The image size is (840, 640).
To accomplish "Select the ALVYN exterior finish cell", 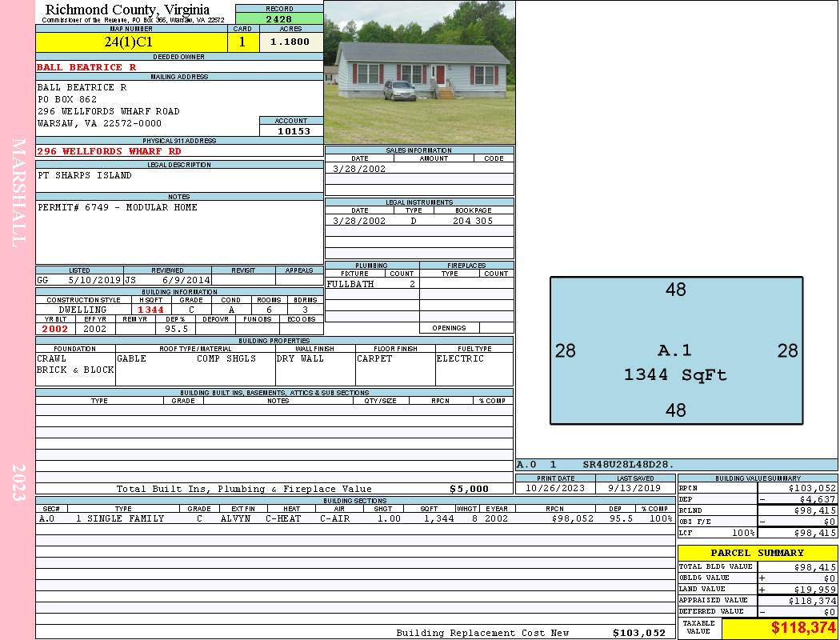I will tap(235, 518).
